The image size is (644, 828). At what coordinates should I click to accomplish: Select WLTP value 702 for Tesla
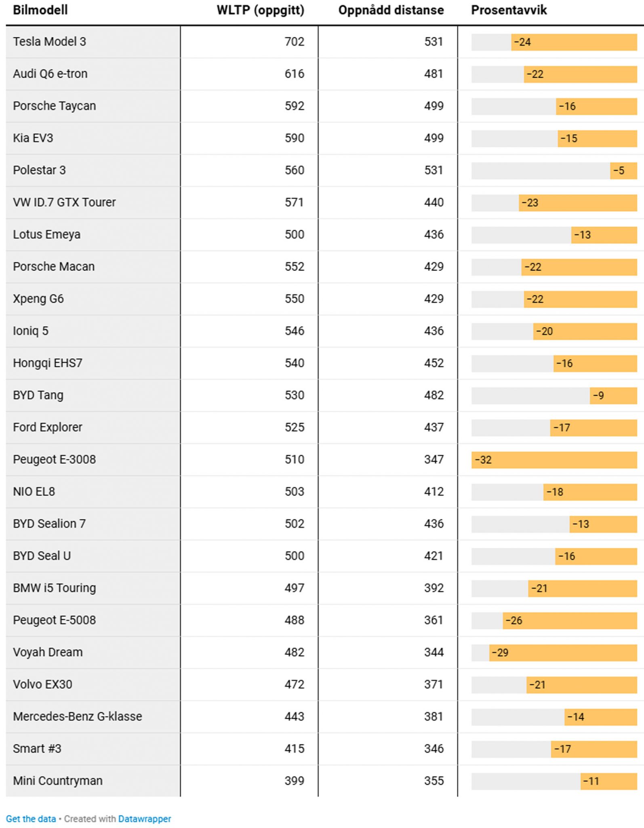coord(294,42)
